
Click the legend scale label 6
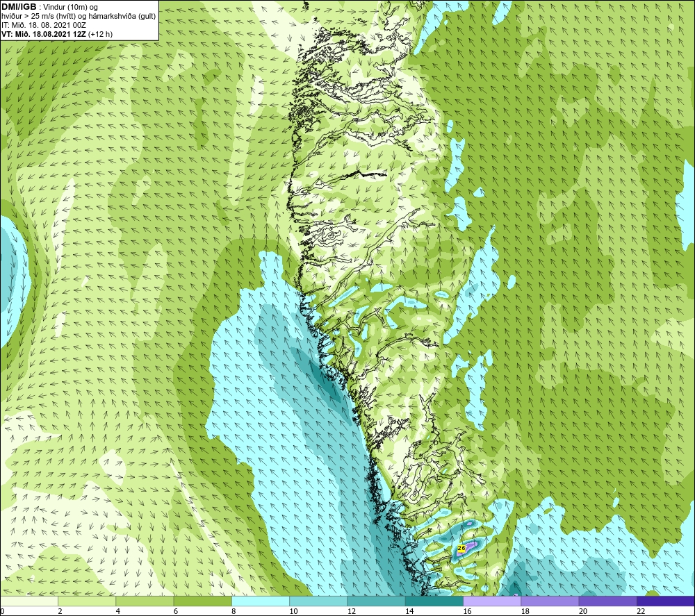click(x=176, y=611)
